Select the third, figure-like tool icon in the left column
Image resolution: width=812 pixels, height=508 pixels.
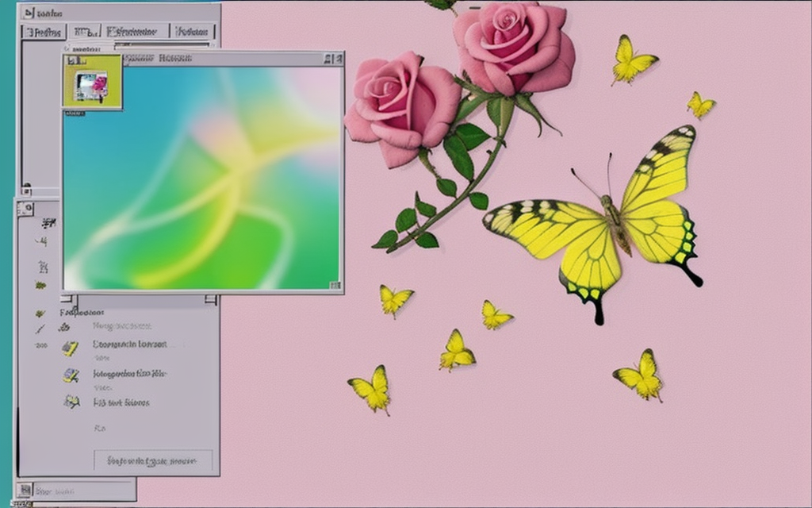[x=43, y=267]
